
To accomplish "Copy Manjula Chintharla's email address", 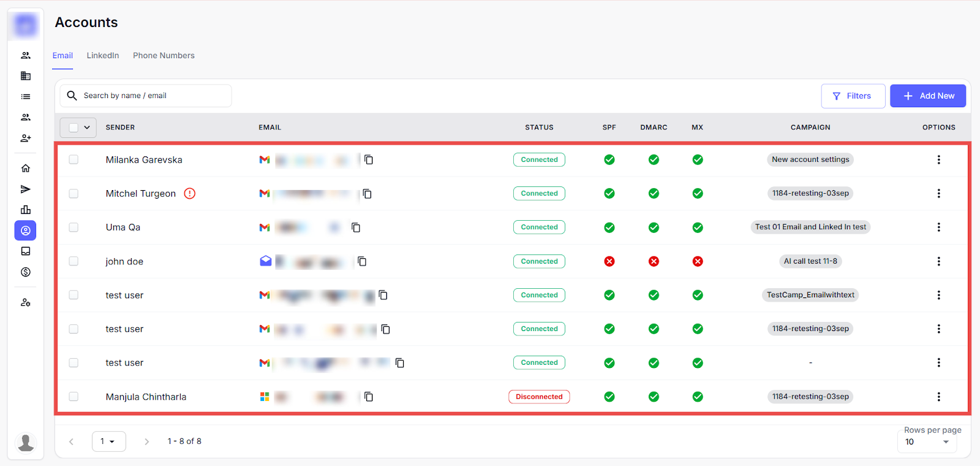I will [x=369, y=397].
